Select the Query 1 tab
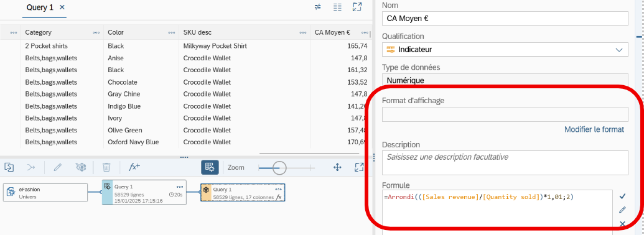 click(x=40, y=7)
